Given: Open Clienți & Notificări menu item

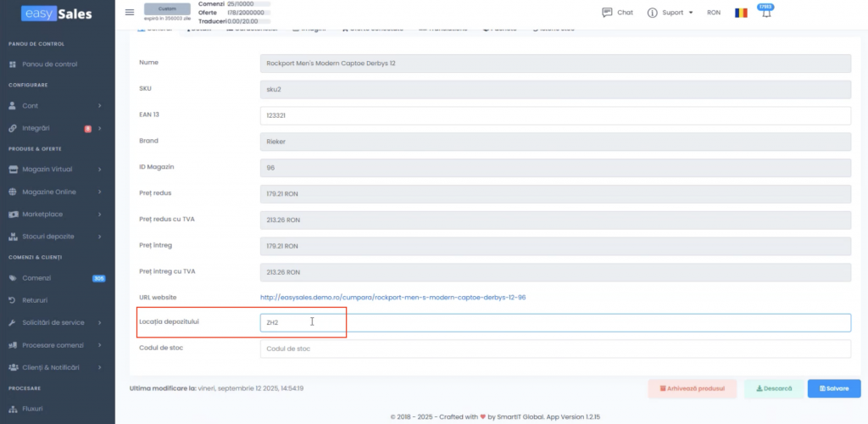Looking at the screenshot, I should [50, 367].
